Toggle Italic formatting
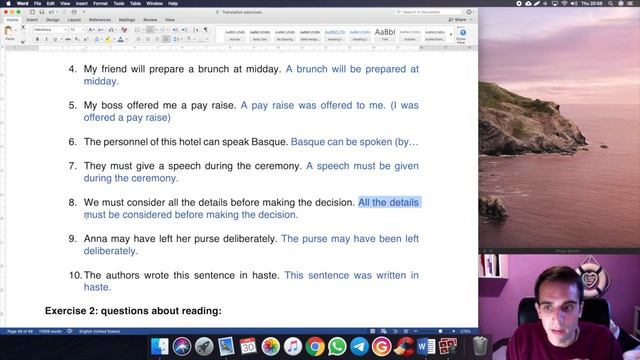 point(46,39)
